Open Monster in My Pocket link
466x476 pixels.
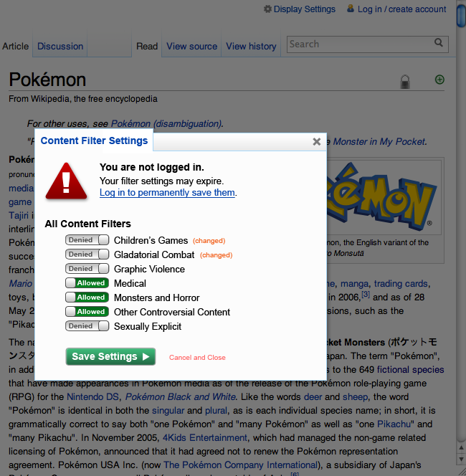[379, 141]
